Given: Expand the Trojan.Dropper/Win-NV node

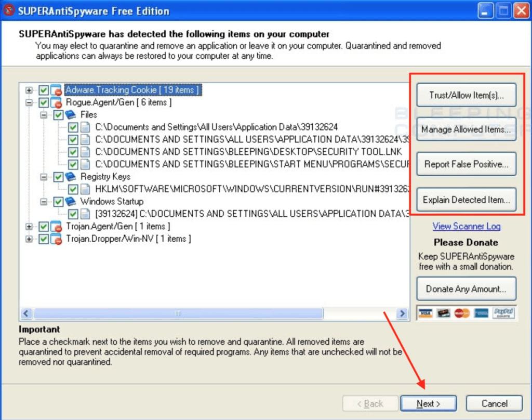Looking at the screenshot, I should (x=29, y=239).
